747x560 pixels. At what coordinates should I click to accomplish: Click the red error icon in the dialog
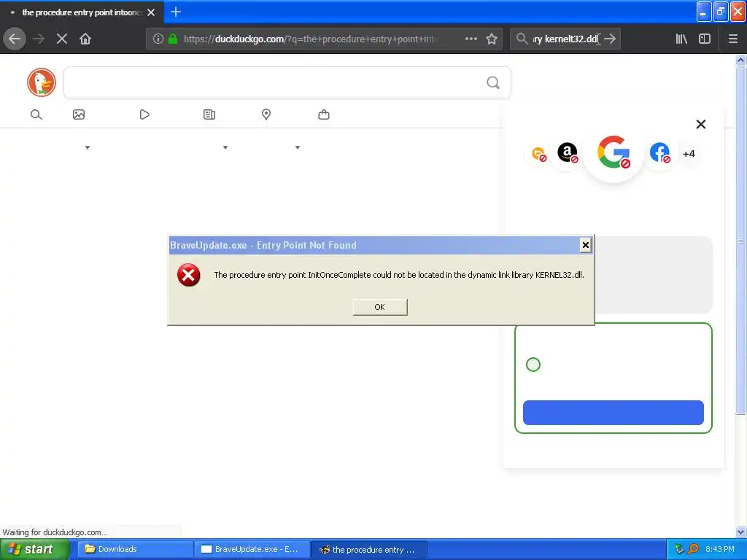189,275
